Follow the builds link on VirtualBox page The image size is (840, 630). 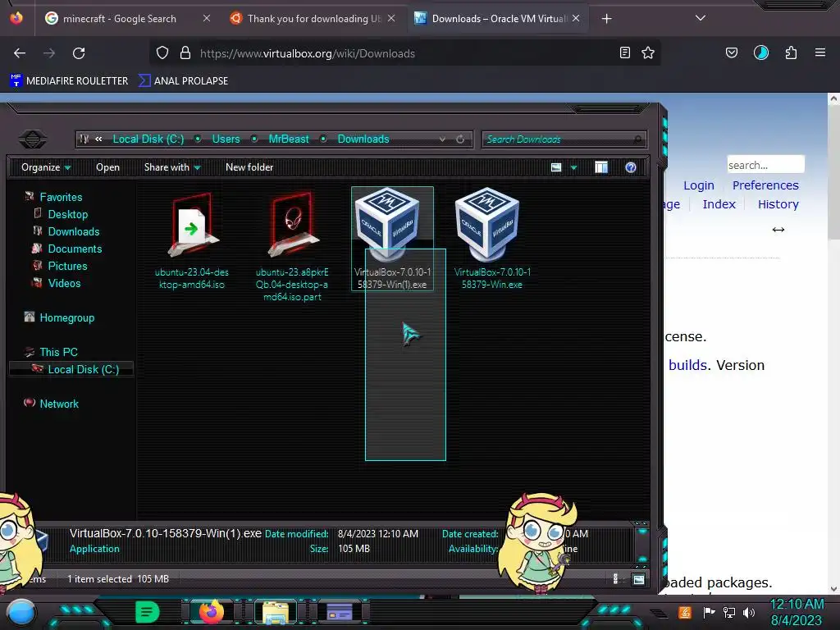point(688,365)
